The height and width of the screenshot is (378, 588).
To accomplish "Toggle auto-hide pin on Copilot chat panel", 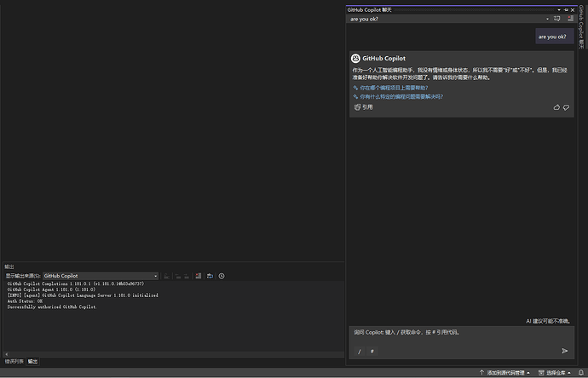I will coord(566,9).
